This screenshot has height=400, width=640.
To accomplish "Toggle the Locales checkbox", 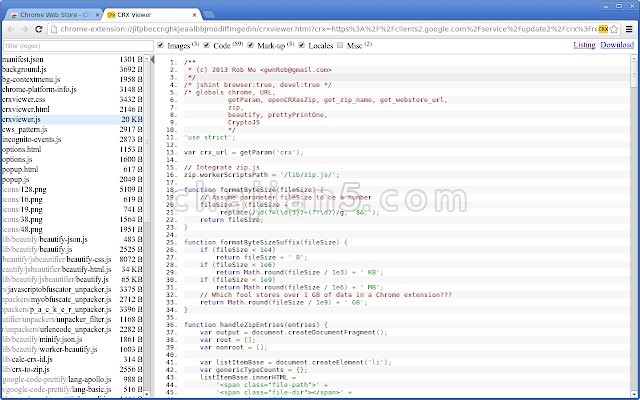I will click(x=302, y=45).
